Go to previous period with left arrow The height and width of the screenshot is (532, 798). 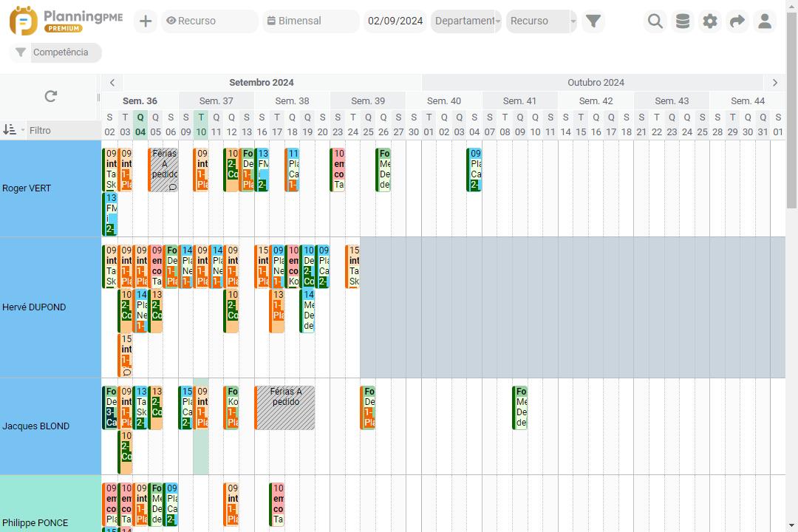pyautogui.click(x=112, y=83)
